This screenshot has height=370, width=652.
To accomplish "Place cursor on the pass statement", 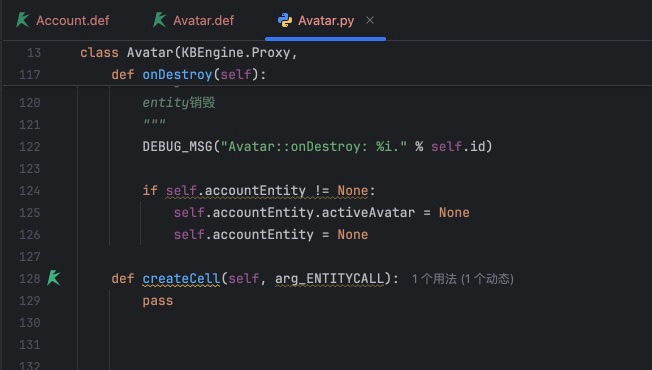I will [158, 301].
